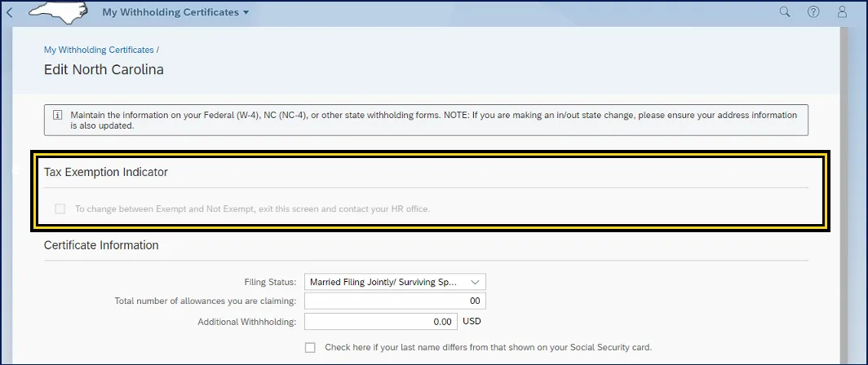Expand the My Withholding Certificates title menu
Viewport: 868px width, 365px height.
(176, 12)
